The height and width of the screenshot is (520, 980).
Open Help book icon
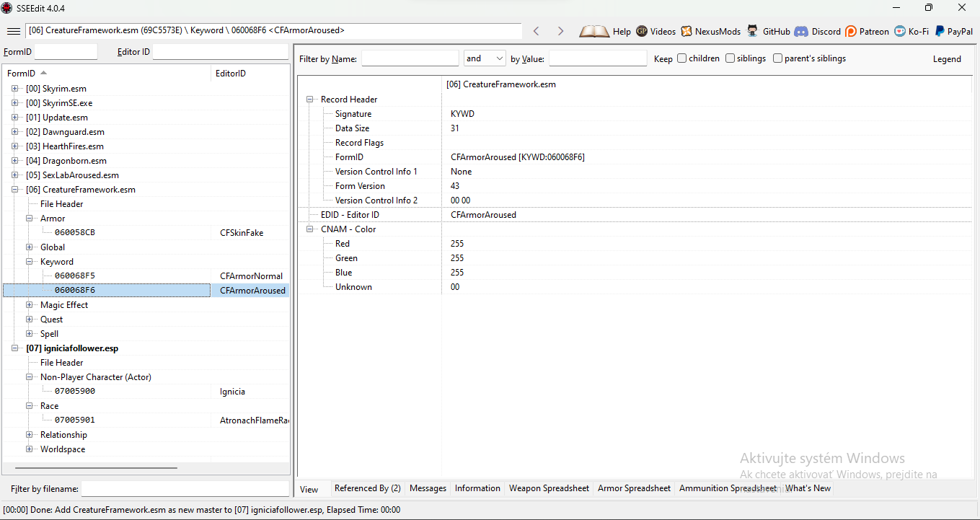(x=594, y=31)
